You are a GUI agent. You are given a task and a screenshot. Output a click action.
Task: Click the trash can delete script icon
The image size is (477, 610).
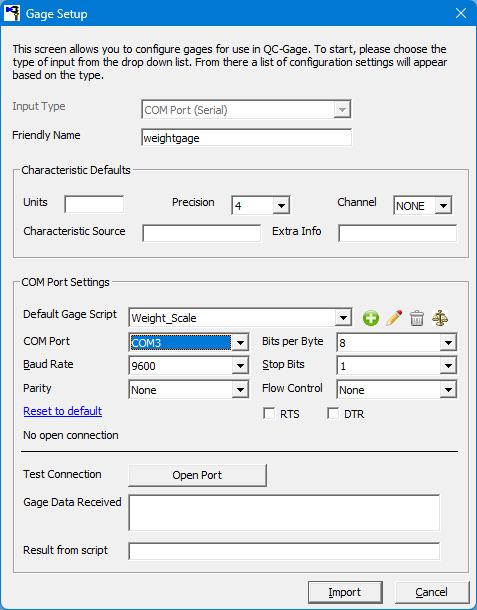[x=417, y=318]
